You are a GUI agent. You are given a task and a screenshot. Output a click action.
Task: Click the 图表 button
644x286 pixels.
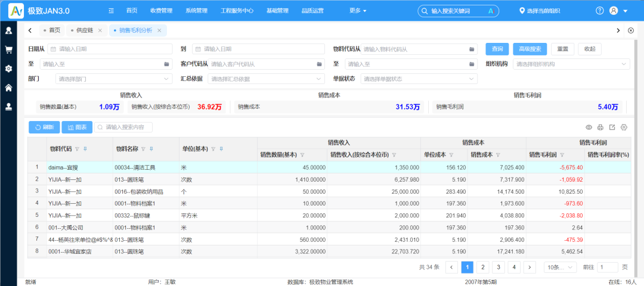point(77,127)
